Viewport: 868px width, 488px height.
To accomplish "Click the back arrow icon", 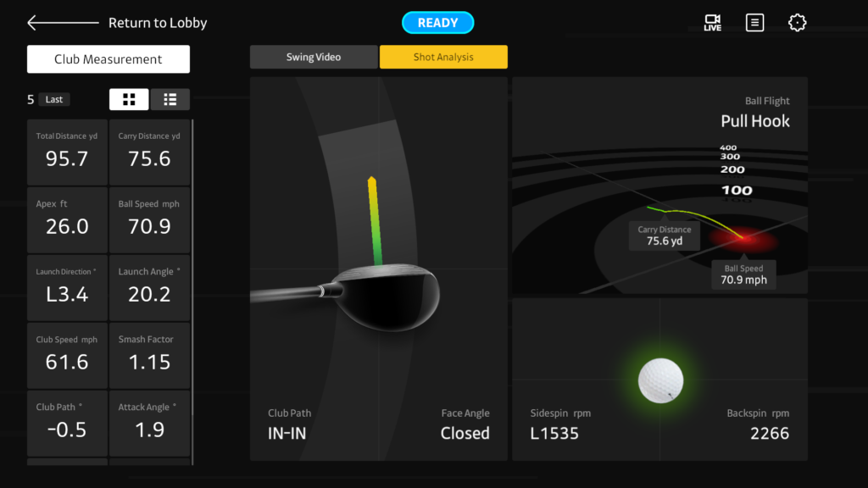I will click(61, 23).
